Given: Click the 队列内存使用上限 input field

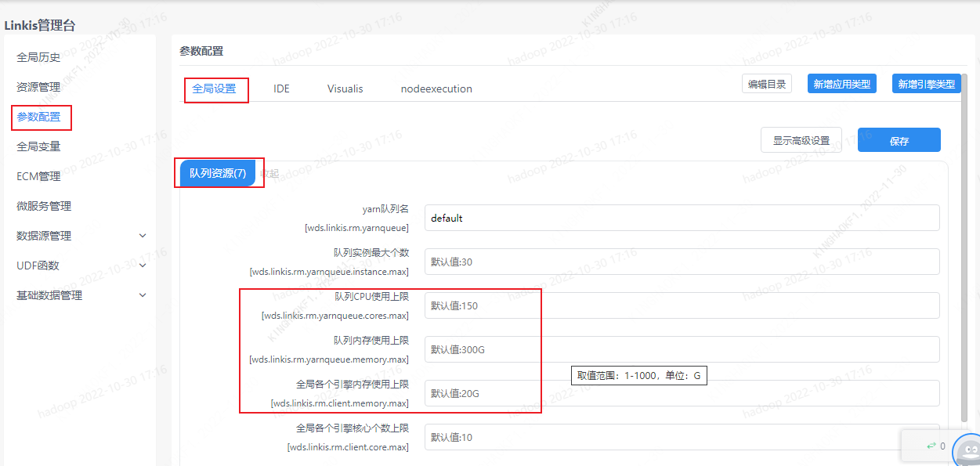Looking at the screenshot, I should pyautogui.click(x=682, y=349).
